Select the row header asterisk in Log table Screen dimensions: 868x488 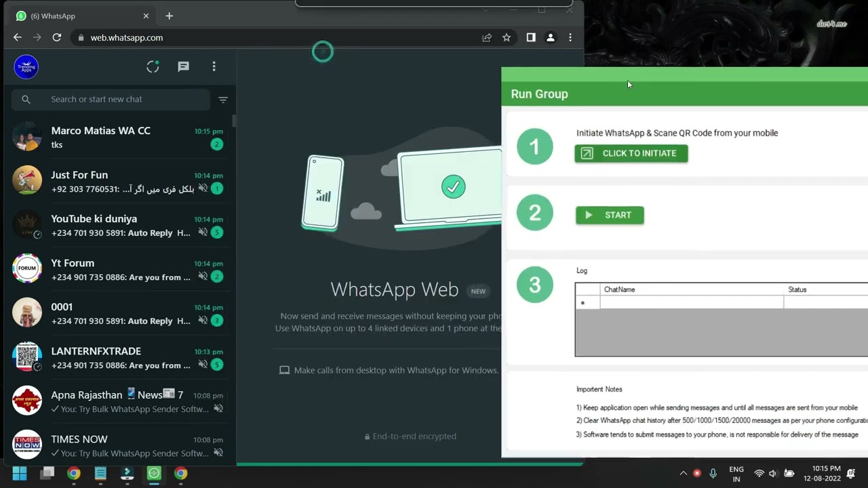pos(588,302)
